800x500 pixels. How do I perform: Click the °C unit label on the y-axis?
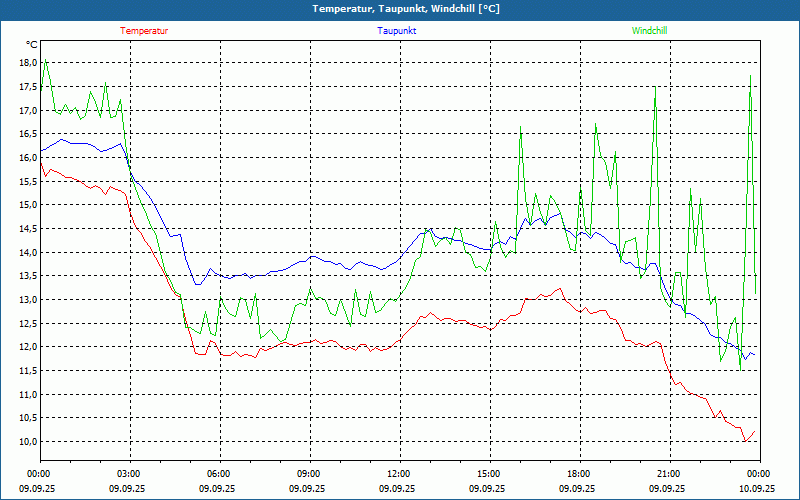(32, 45)
